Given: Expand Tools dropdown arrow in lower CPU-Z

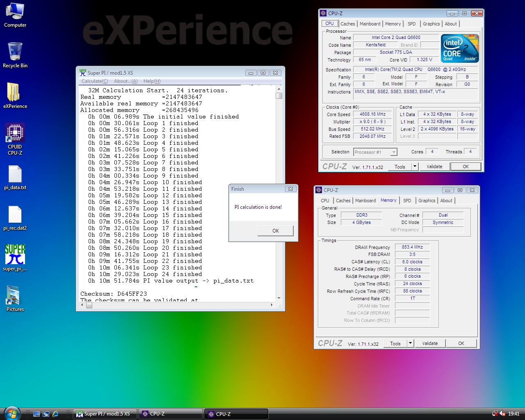Looking at the screenshot, I should 410,343.
